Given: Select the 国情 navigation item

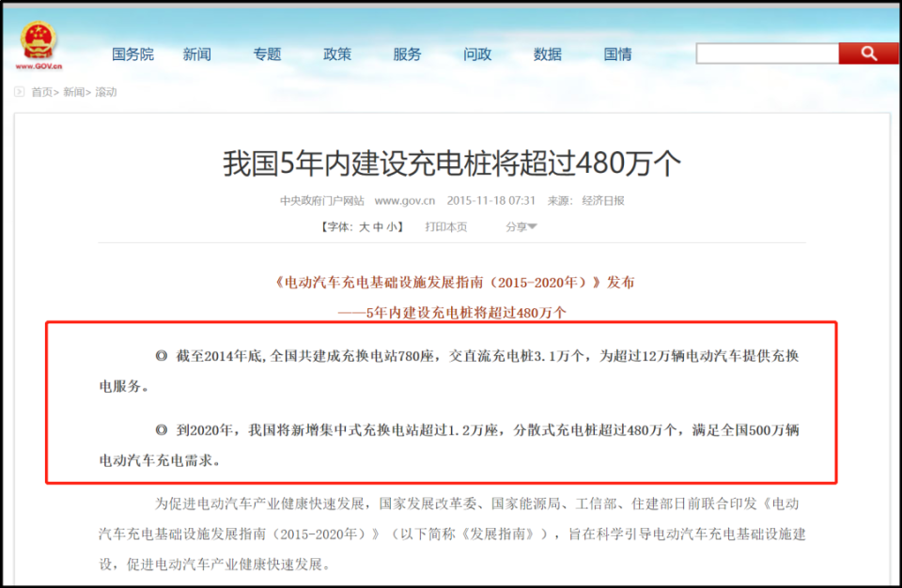Looking at the screenshot, I should point(616,54).
